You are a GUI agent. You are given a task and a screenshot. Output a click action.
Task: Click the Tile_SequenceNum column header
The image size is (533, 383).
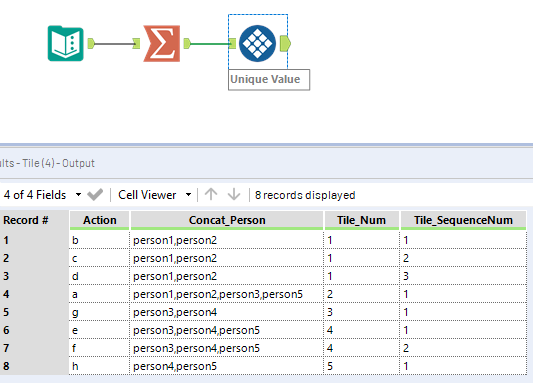[464, 220]
